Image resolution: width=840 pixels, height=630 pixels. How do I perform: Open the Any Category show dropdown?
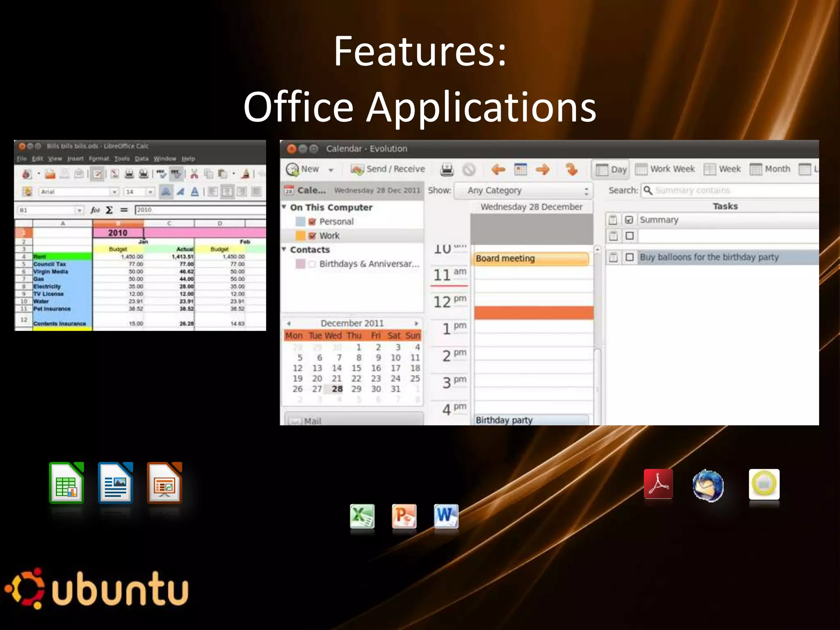[x=523, y=190]
